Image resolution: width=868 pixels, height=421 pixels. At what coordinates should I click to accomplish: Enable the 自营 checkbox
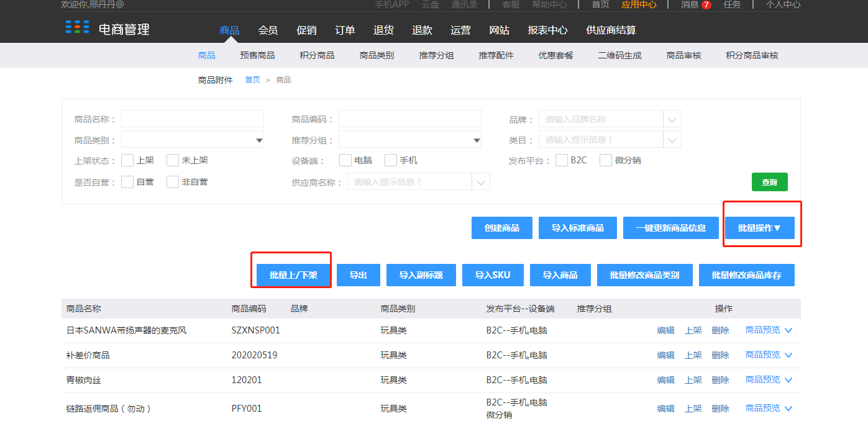127,182
